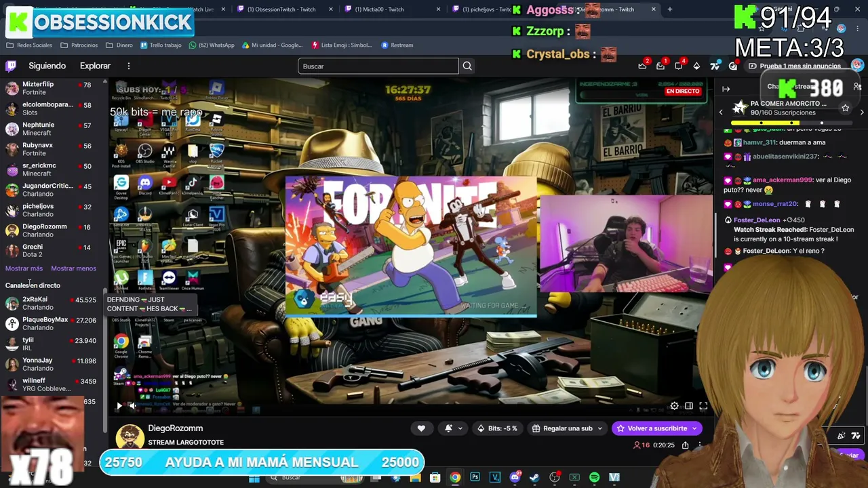The width and height of the screenshot is (868, 488).
Task: Open the stream more-options dots
Action: click(x=700, y=445)
